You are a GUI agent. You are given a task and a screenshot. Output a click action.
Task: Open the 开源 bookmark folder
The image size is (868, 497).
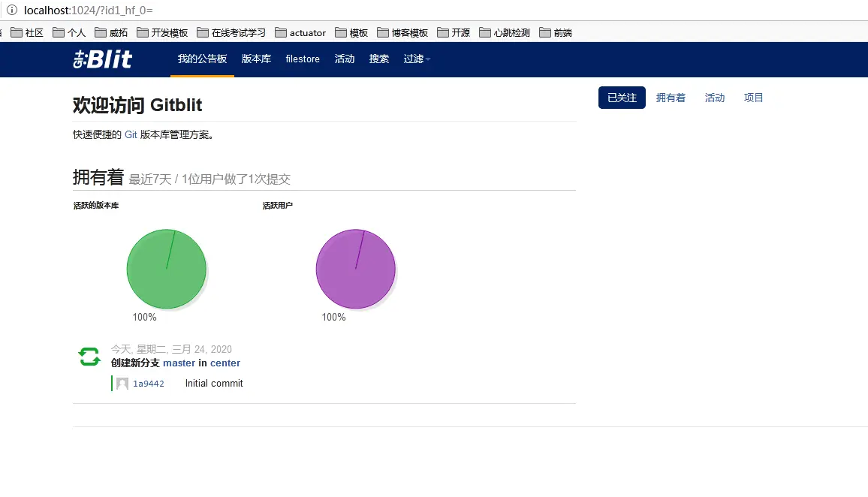[x=454, y=32]
